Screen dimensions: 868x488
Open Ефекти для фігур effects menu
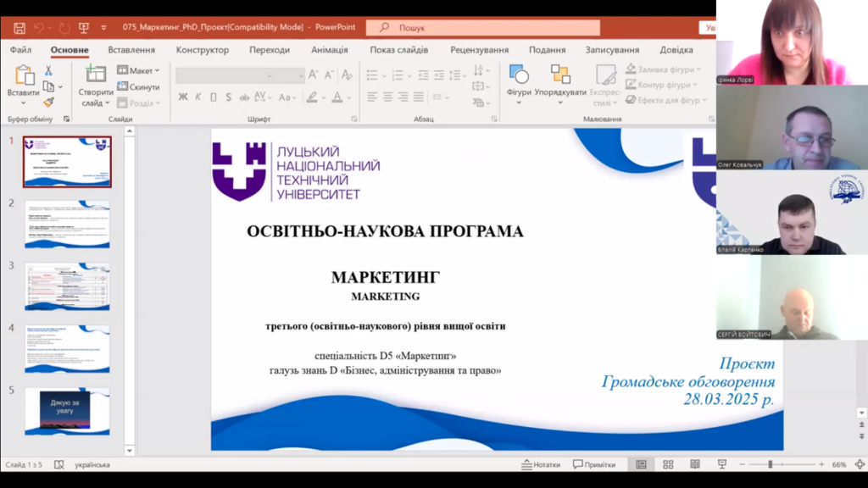[x=666, y=100]
